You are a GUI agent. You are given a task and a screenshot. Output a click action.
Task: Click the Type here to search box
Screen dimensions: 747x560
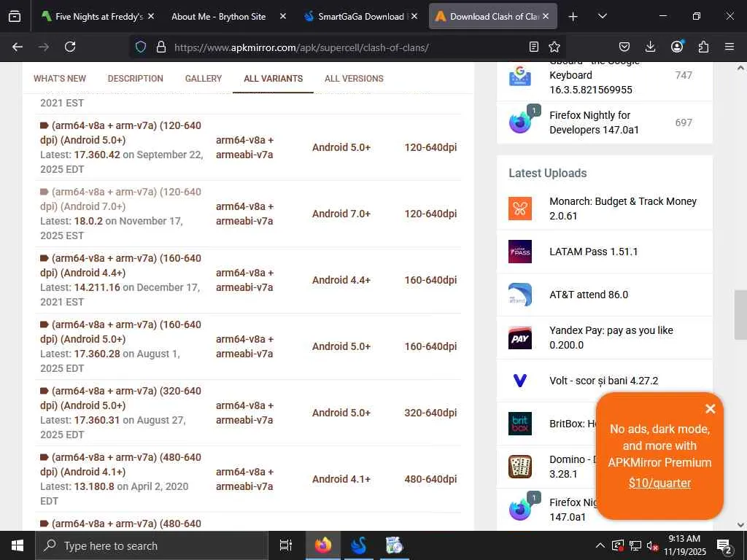pyautogui.click(x=152, y=545)
